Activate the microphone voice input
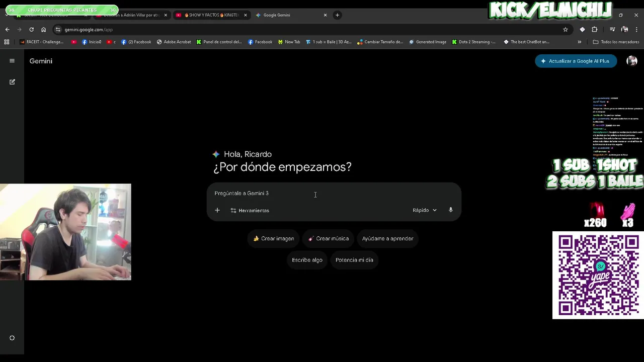 coord(451,210)
